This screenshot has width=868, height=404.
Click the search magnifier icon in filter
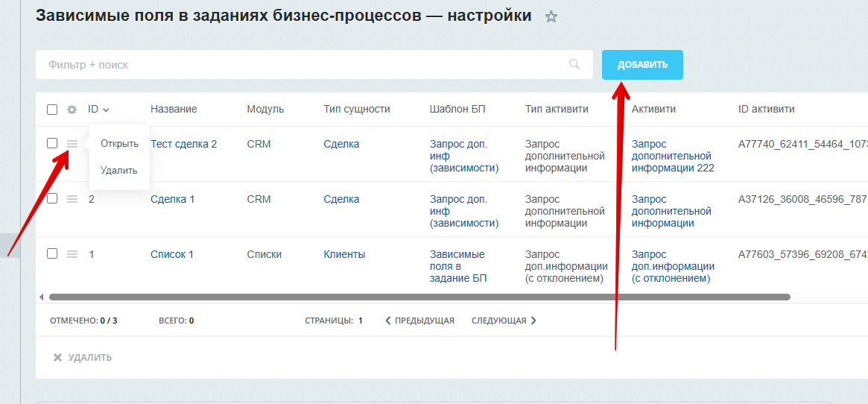point(574,65)
